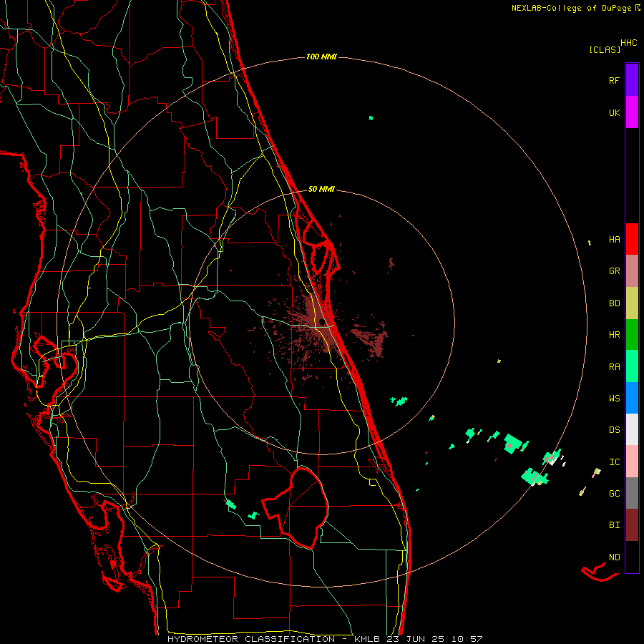Pick the dark green HR color block

coord(632,334)
